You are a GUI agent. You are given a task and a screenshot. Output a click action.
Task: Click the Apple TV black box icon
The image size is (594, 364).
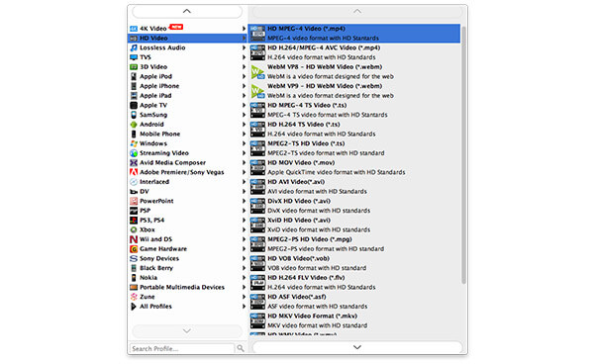[x=134, y=105]
